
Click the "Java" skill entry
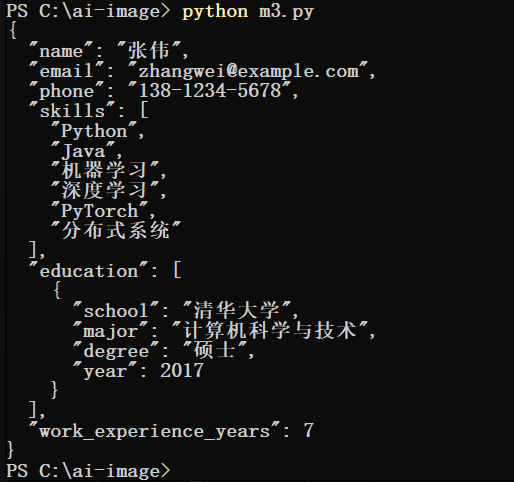83,151
